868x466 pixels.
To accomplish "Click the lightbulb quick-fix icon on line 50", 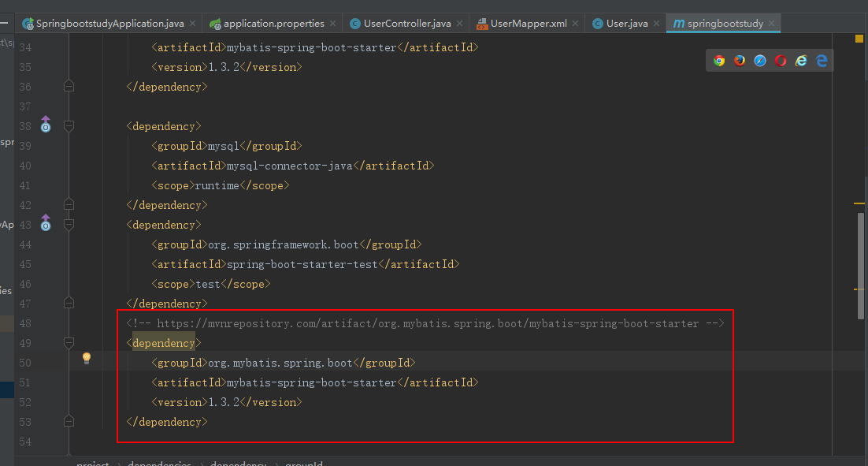I will pyautogui.click(x=87, y=358).
